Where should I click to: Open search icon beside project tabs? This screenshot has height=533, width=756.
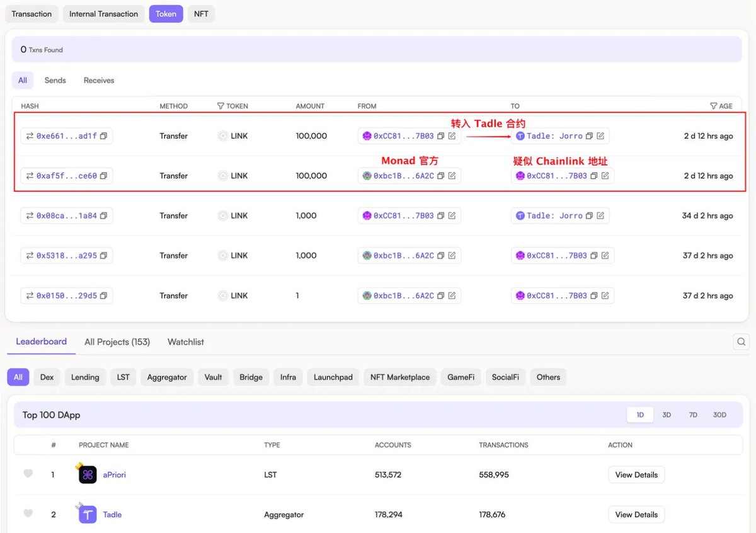coord(741,342)
